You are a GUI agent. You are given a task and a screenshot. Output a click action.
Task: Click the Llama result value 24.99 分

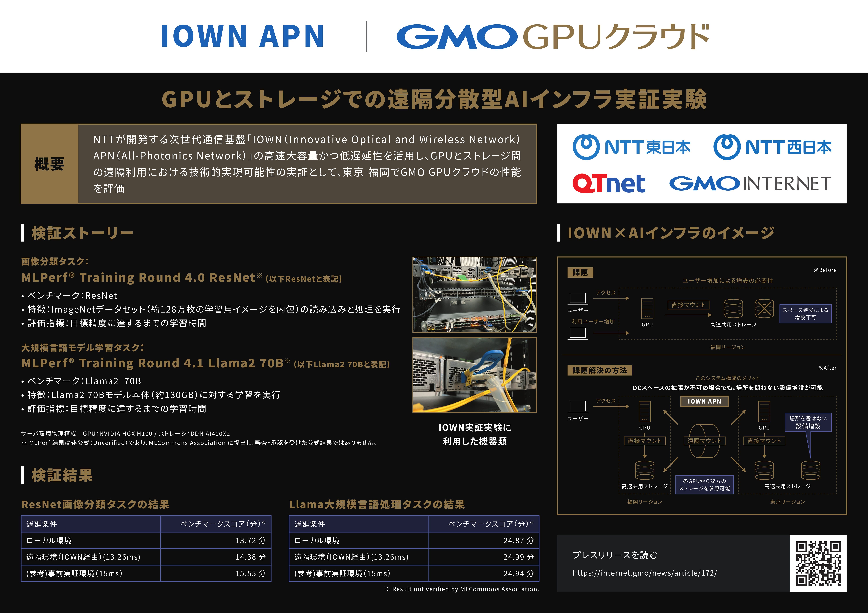(518, 557)
